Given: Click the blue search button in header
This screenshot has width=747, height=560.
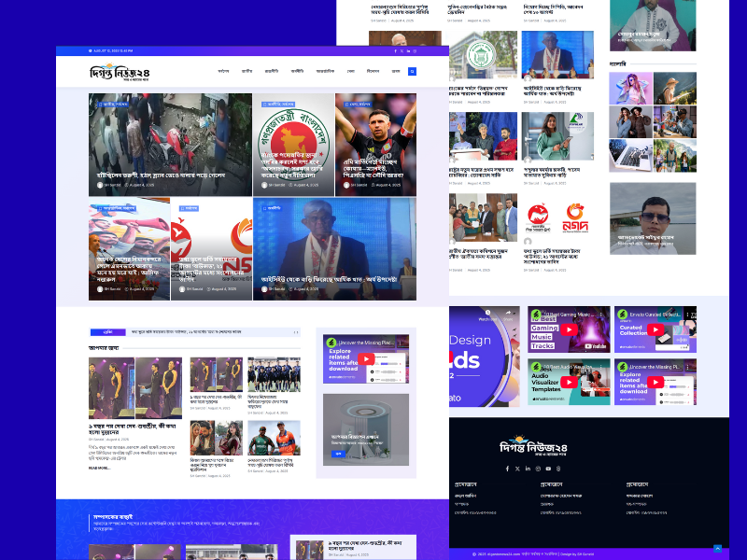Looking at the screenshot, I should point(412,72).
